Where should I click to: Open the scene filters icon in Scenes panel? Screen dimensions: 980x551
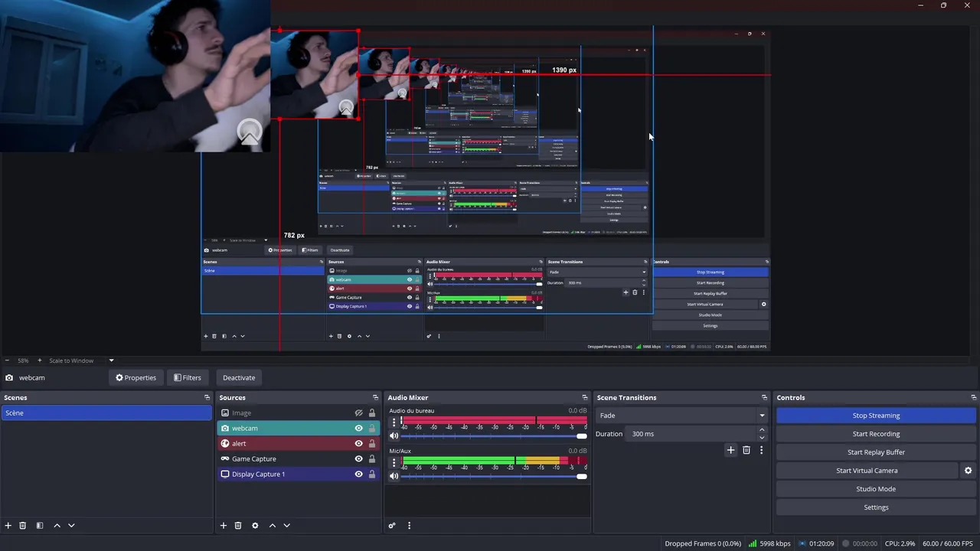[x=40, y=526]
